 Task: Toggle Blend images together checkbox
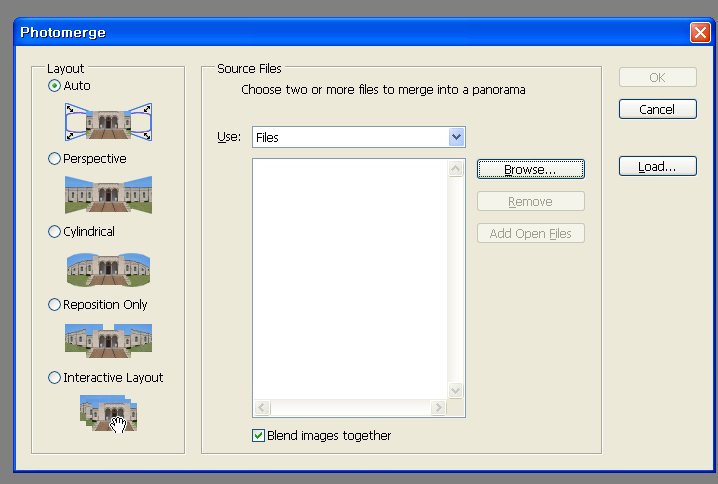point(258,435)
